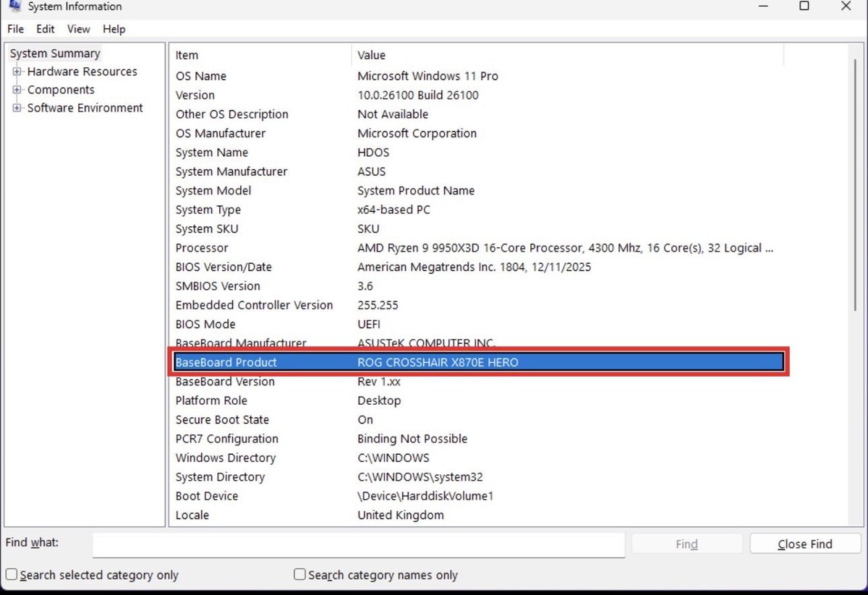868x595 pixels.
Task: Select the OS Name row
Action: (479, 76)
